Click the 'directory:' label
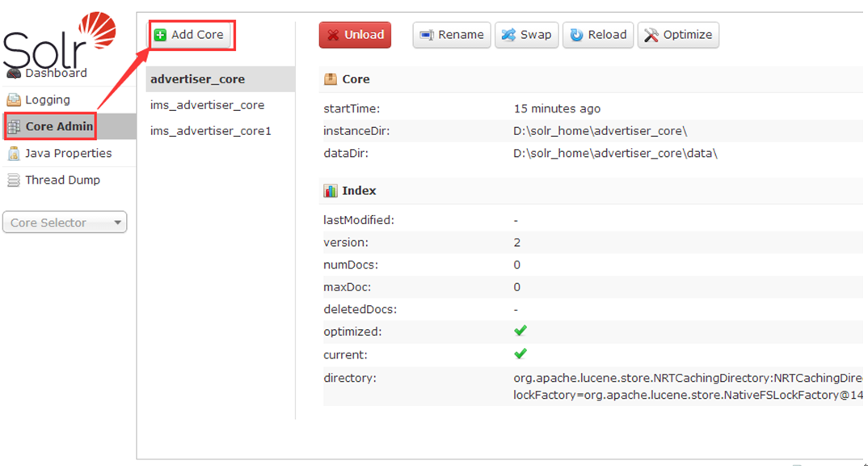The width and height of the screenshot is (868, 466). pyautogui.click(x=350, y=378)
